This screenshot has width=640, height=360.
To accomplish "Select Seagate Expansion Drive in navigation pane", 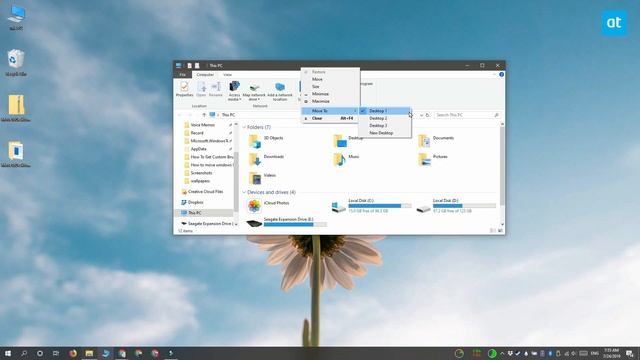I will pyautogui.click(x=207, y=224).
